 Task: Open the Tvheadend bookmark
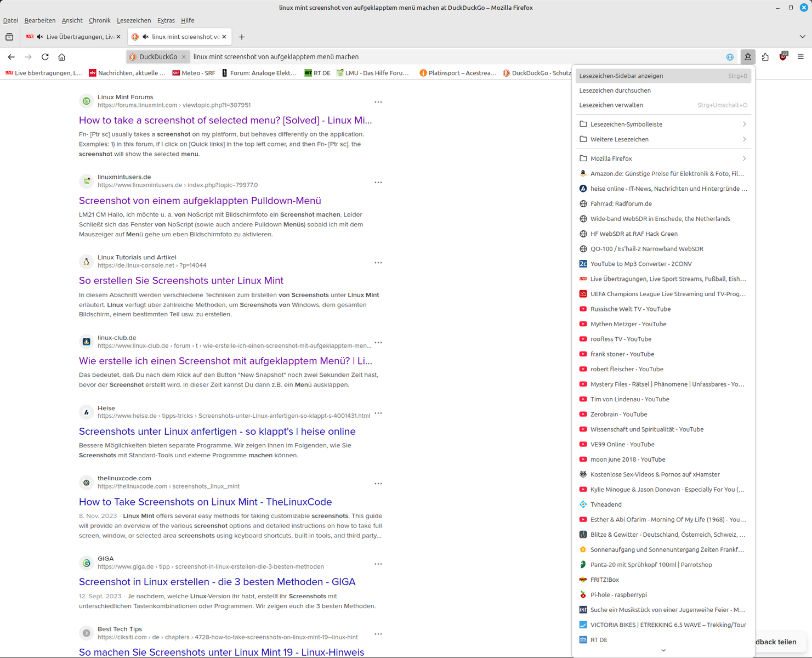click(x=663, y=504)
